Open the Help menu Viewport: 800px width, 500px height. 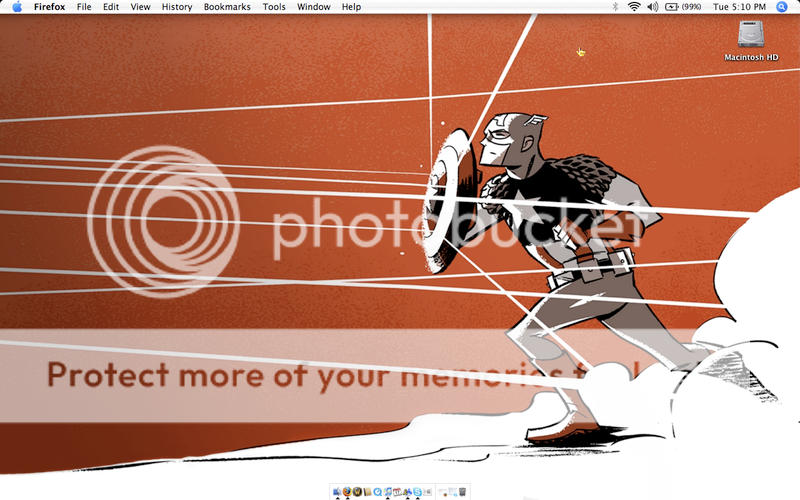351,7
